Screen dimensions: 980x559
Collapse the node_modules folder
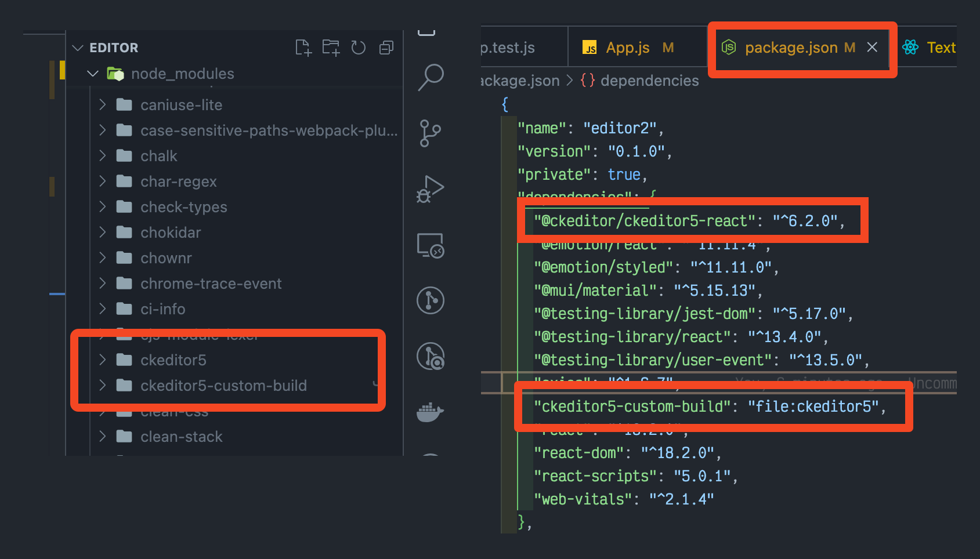click(93, 74)
